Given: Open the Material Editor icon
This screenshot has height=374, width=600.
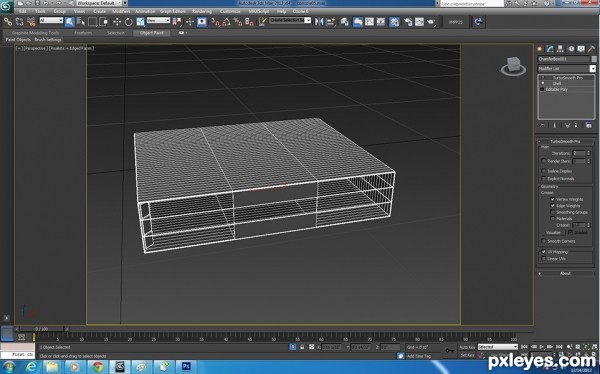Looking at the screenshot, I should coord(394,22).
